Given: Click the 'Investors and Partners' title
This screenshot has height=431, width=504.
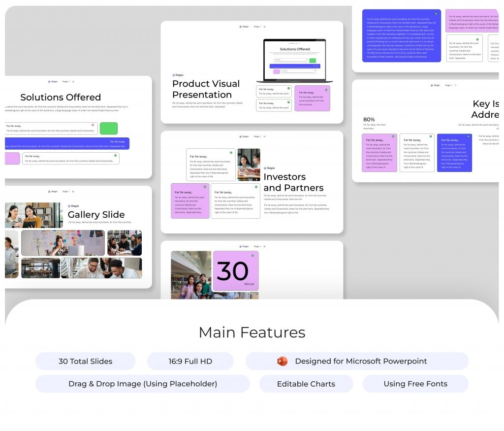Looking at the screenshot, I should pyautogui.click(x=293, y=182).
